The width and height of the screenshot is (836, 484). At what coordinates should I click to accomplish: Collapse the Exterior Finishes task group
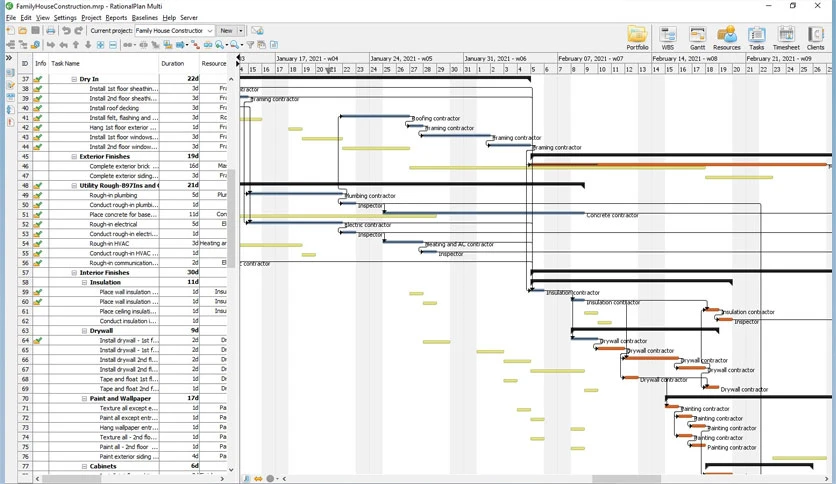pos(74,157)
